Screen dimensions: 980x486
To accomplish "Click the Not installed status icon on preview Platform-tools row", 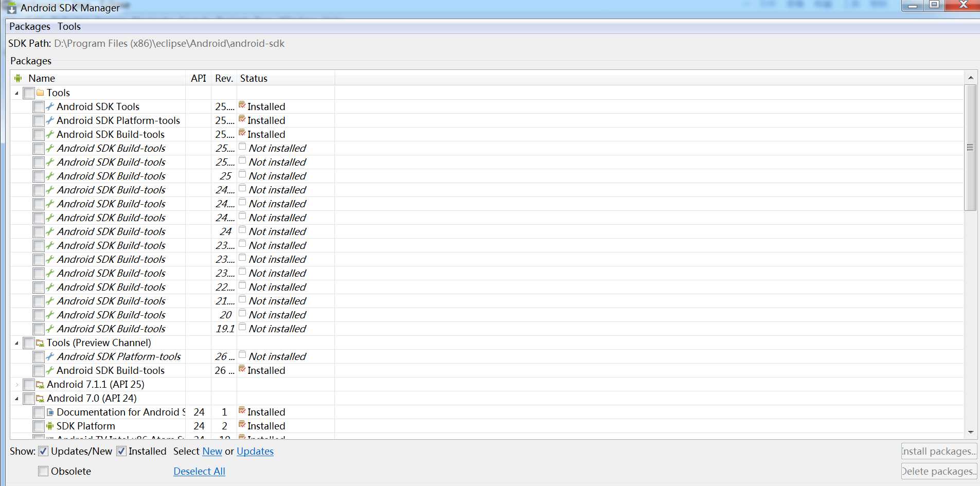I will pos(242,355).
